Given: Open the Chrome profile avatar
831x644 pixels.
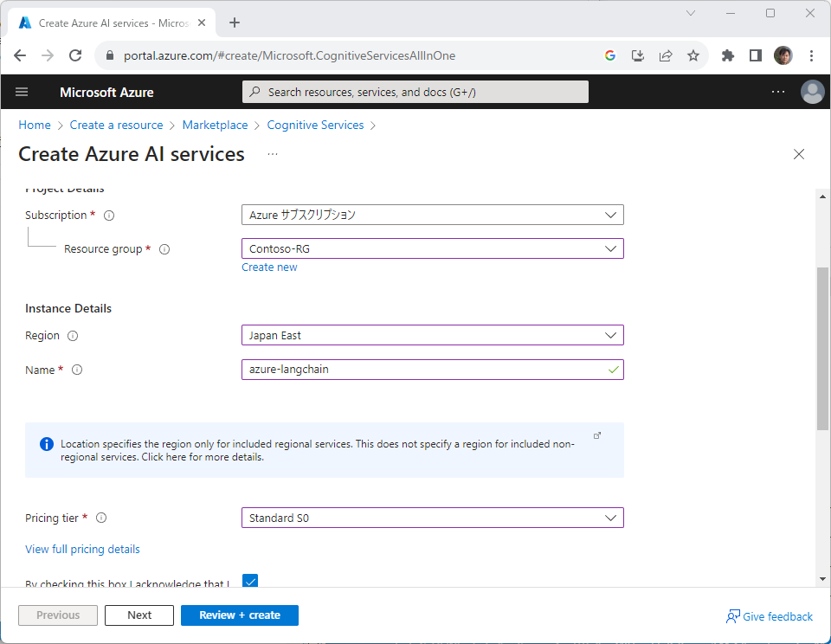Looking at the screenshot, I should [x=783, y=55].
